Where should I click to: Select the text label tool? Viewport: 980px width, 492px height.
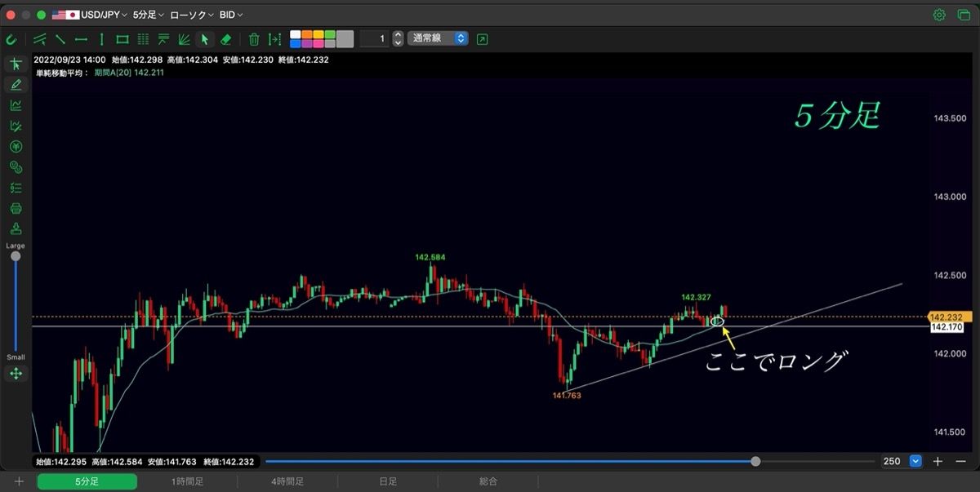click(x=163, y=39)
